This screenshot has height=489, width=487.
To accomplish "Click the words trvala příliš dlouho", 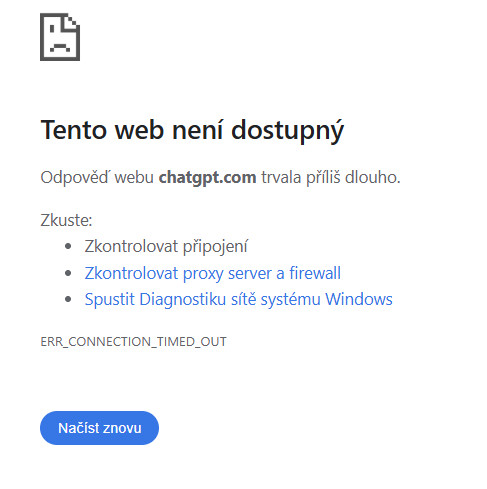I will coord(331,177).
